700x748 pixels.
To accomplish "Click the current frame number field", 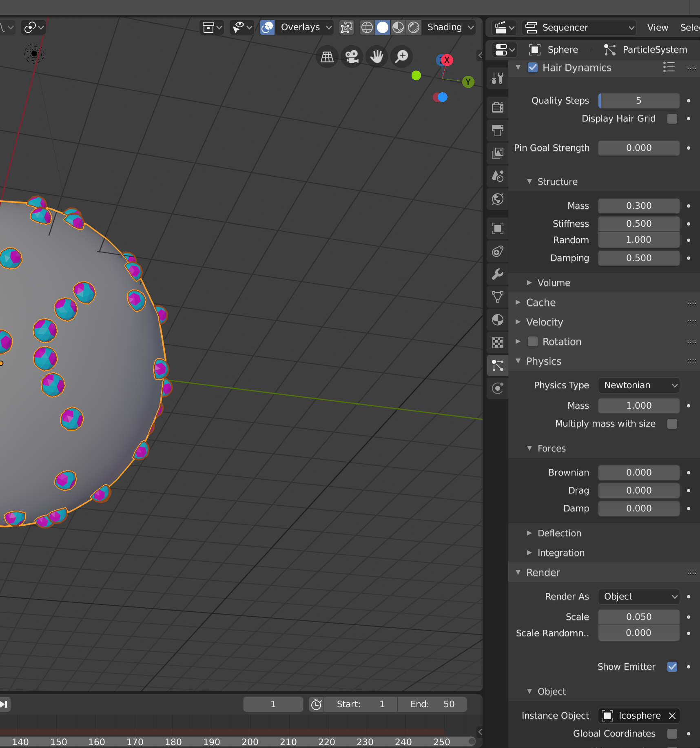I will click(273, 704).
